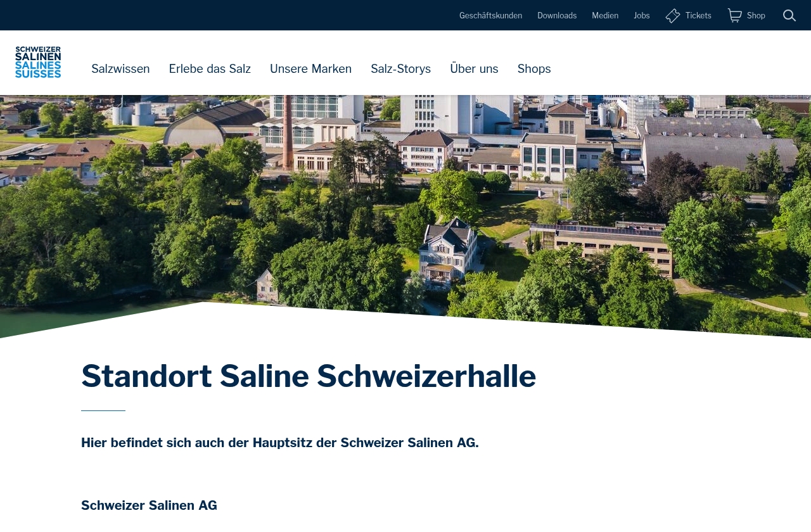The width and height of the screenshot is (811, 532).
Task: Open the Über uns menu
Action: [x=474, y=69]
